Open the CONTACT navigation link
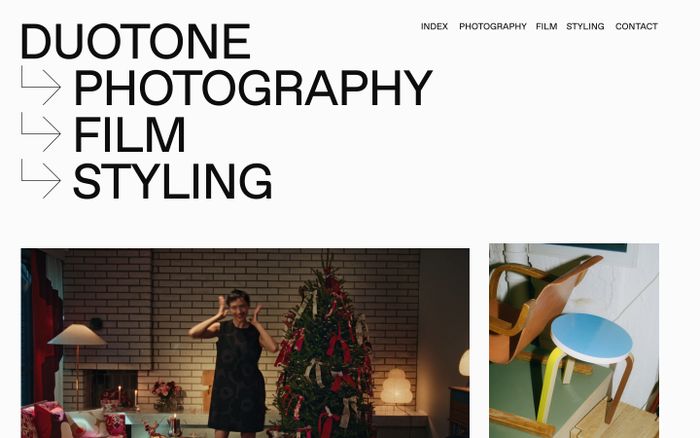This screenshot has height=438, width=700. 636,26
